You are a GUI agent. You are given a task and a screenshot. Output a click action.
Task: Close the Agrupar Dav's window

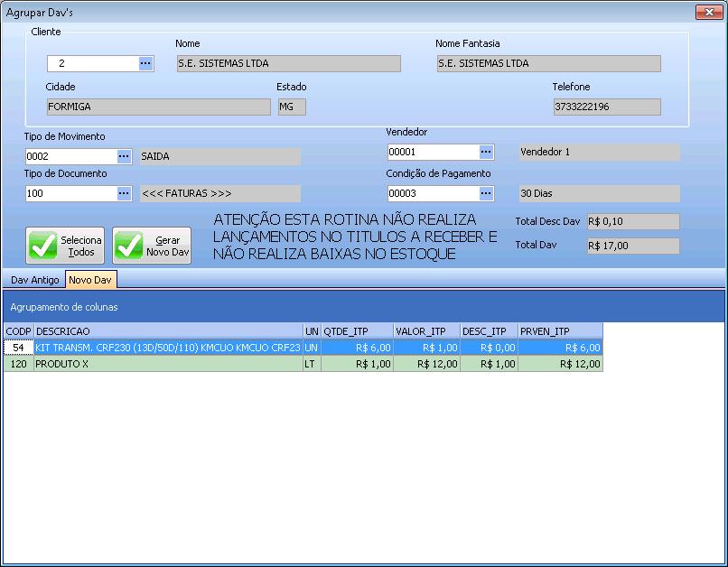707,12
